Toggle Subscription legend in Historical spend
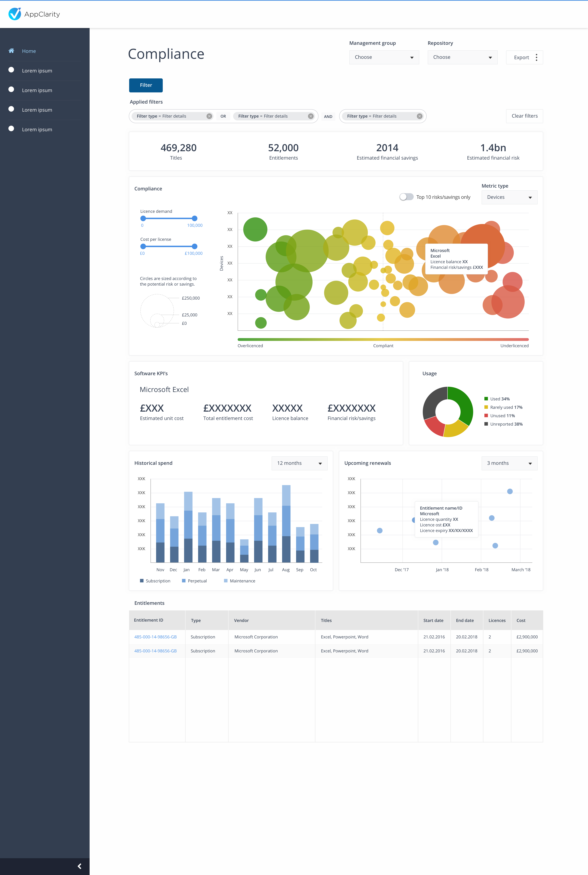The width and height of the screenshot is (588, 875). [155, 581]
